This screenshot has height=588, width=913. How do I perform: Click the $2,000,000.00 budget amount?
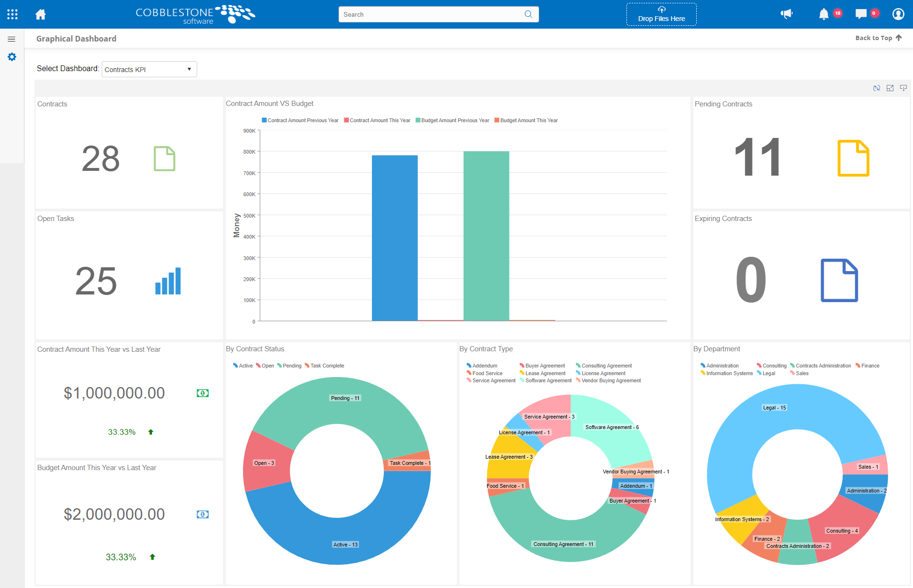(x=114, y=514)
